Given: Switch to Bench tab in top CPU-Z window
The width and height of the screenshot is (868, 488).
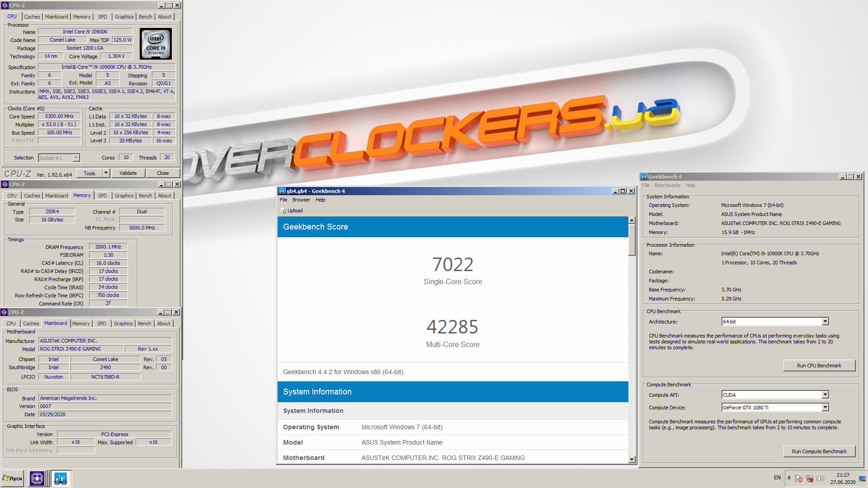Looking at the screenshot, I should [145, 17].
